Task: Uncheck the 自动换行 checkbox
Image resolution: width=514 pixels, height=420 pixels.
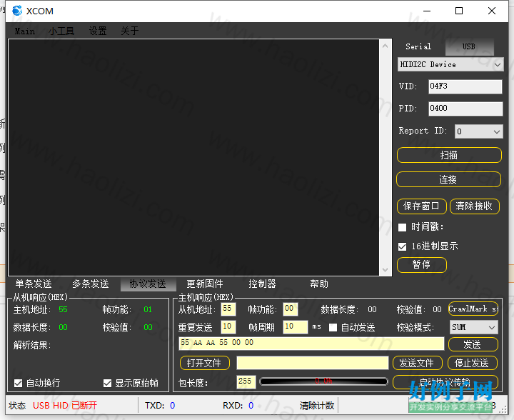Action: click(19, 383)
